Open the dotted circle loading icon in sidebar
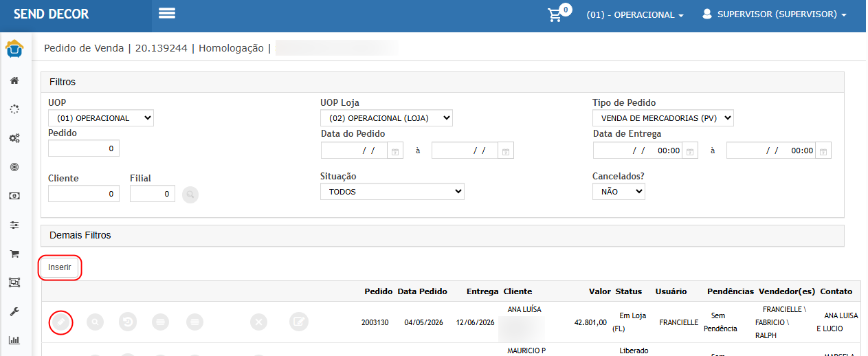Viewport: 868px width, 356px height. [x=14, y=109]
